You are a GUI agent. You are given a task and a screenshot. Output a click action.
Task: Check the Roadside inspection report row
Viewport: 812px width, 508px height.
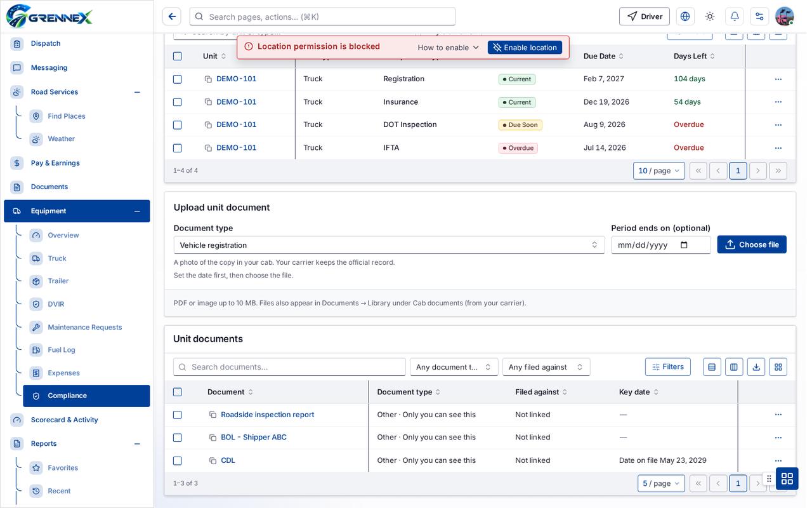pos(178,415)
